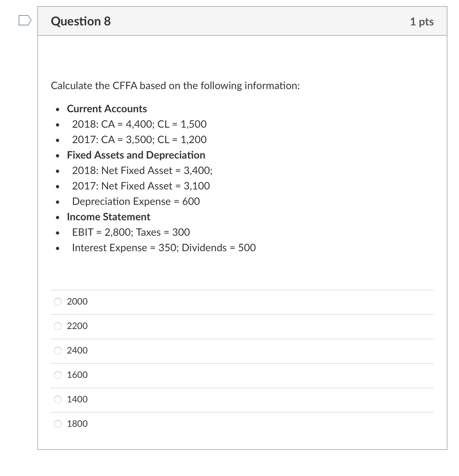
Task: Click the Current Accounts bullet heading
Action: pos(107,109)
